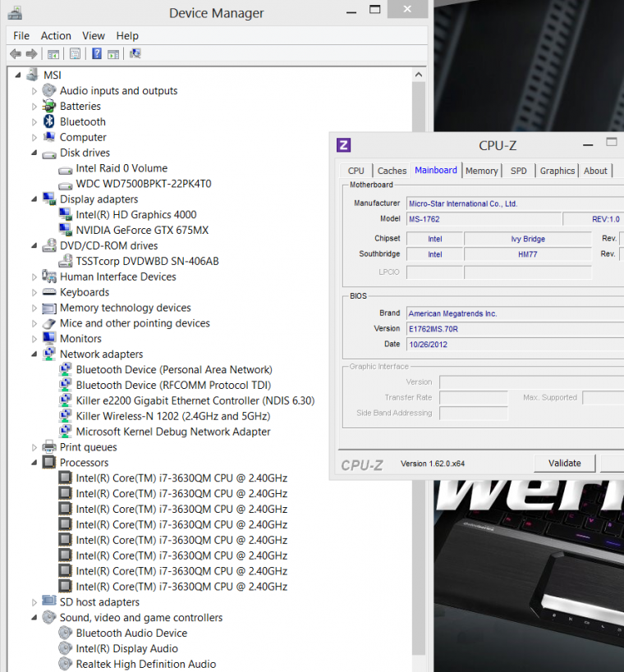Click the Back arrow in the toolbar
This screenshot has width=624, height=672.
15,54
